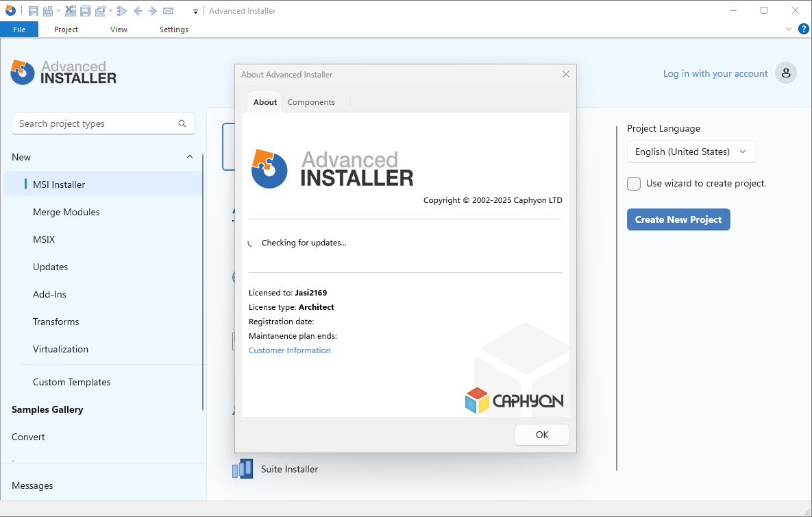The height and width of the screenshot is (517, 812).
Task: Click the 'Licensed to: Jasi2169' text
Action: coord(288,293)
